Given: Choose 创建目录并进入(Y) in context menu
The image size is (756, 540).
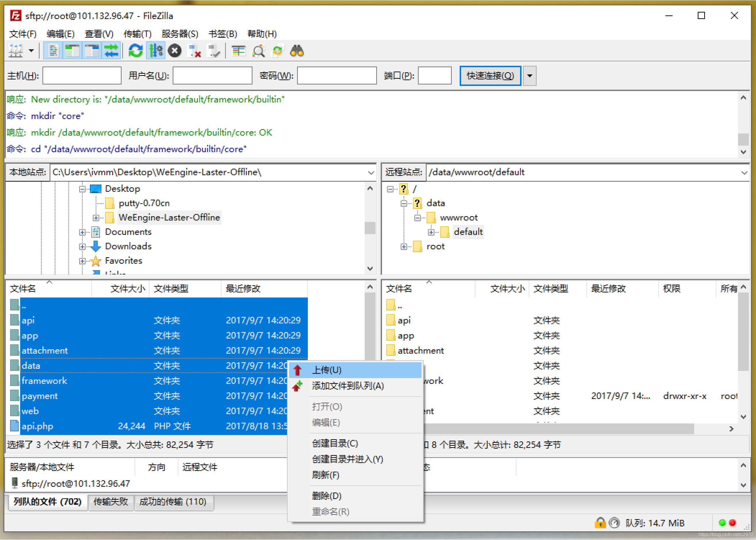Looking at the screenshot, I should click(356, 459).
